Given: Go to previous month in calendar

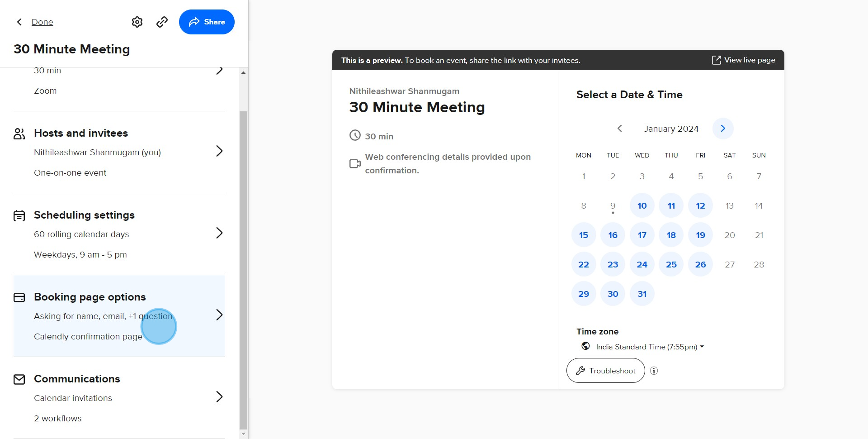Looking at the screenshot, I should 620,129.
